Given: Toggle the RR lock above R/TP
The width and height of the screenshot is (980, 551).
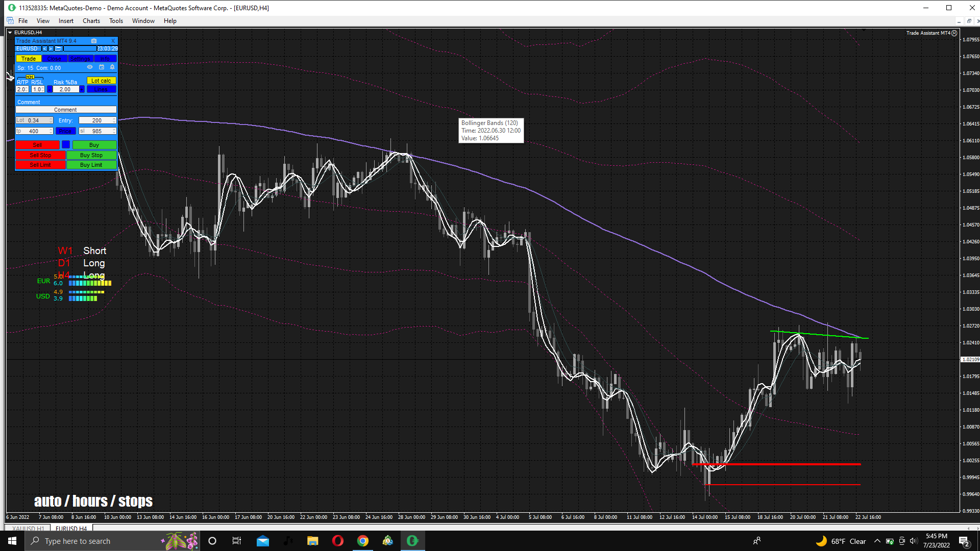Looking at the screenshot, I should click(30, 77).
